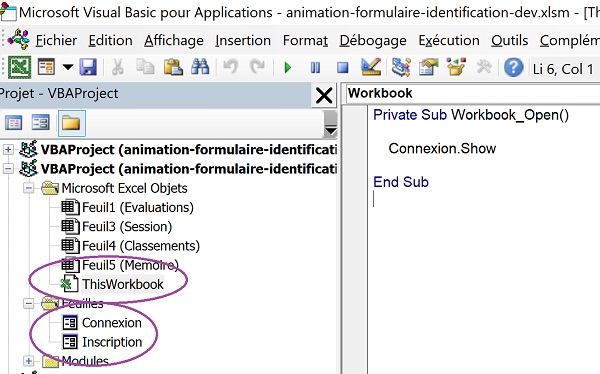
Task: Toggle Design Mode icon
Action: coord(371,67)
